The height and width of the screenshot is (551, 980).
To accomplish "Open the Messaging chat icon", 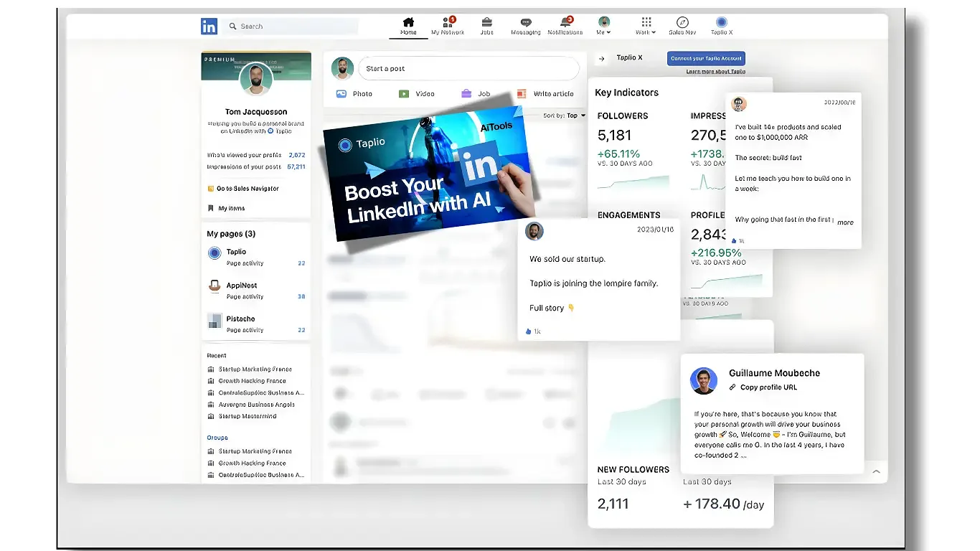I will pos(526,27).
